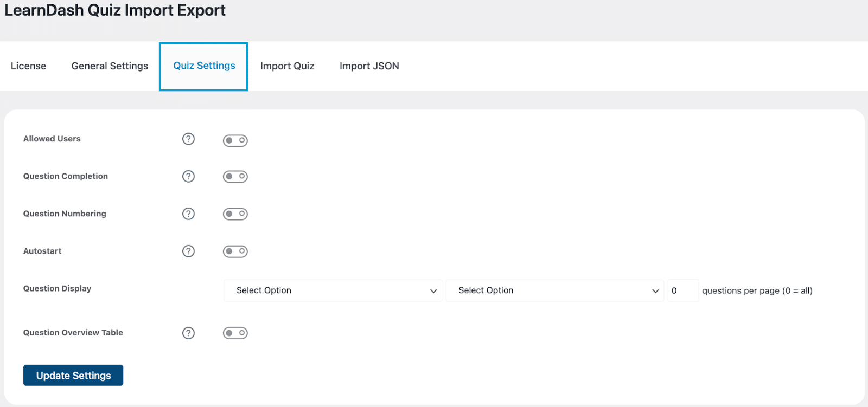Viewport: 868px width, 407px height.
Task: Enable the Question Completion switch
Action: tap(235, 177)
